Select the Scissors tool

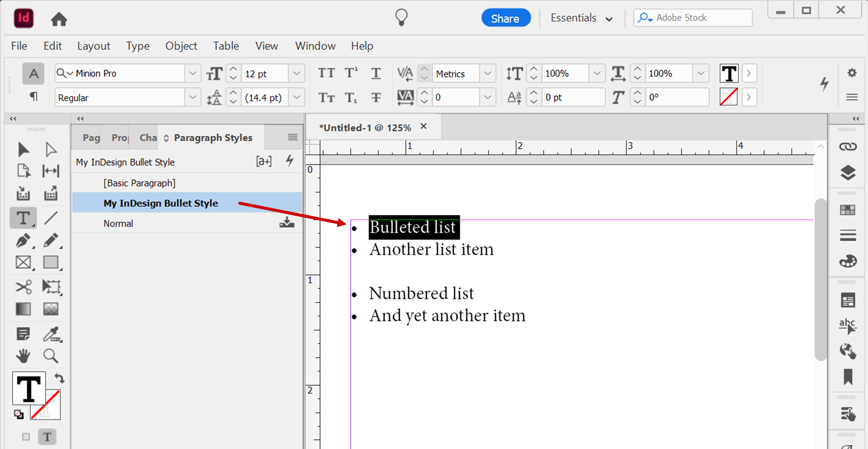23,287
